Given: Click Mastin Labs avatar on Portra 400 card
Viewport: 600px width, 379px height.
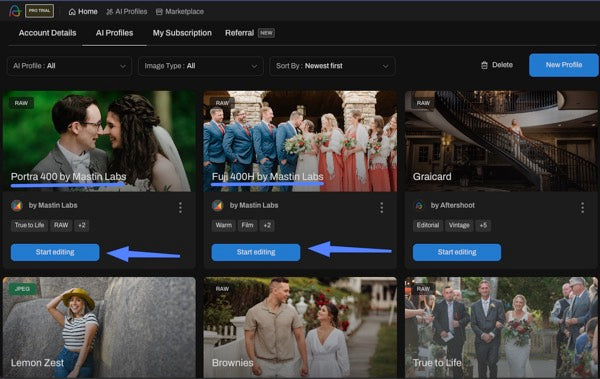Looking at the screenshot, I should click(x=16, y=206).
